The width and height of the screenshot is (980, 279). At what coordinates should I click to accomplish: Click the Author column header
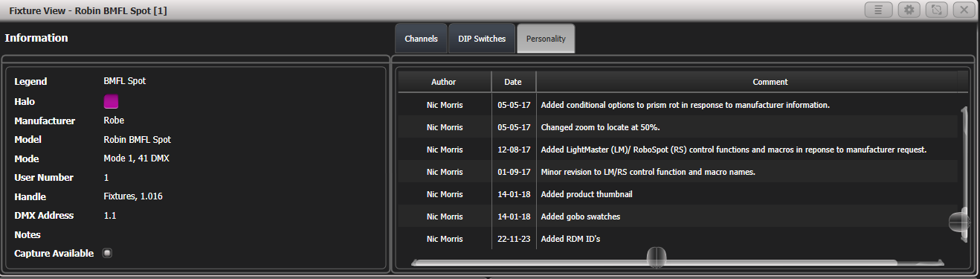tap(444, 82)
